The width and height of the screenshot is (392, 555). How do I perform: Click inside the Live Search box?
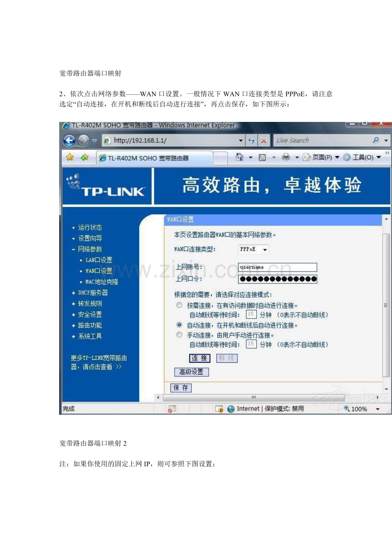click(x=322, y=140)
